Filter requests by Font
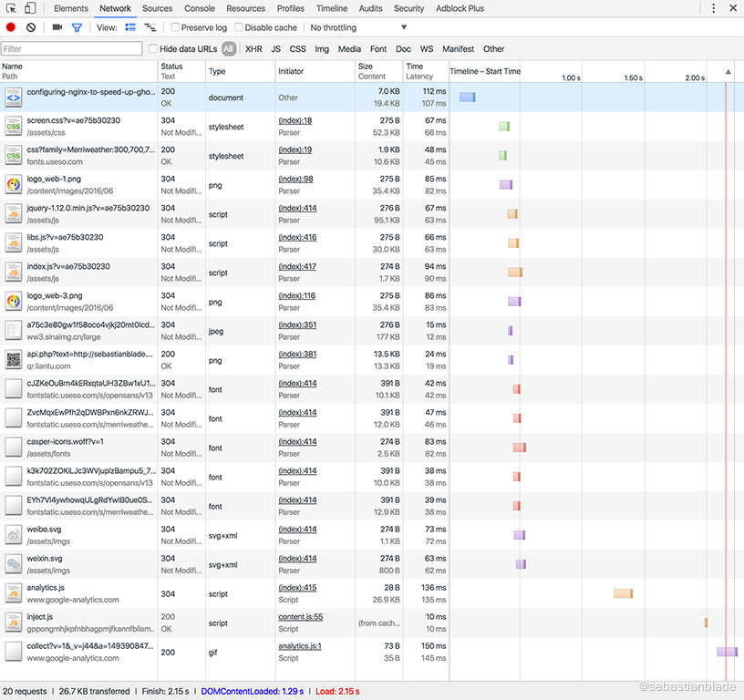Viewport: 744px width, 700px height. click(x=378, y=49)
